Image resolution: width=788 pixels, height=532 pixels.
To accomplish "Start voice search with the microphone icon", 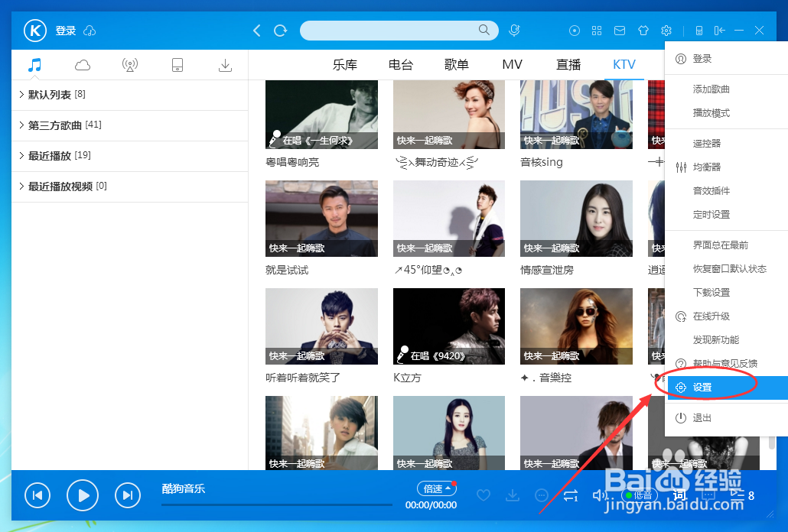I will click(x=514, y=31).
